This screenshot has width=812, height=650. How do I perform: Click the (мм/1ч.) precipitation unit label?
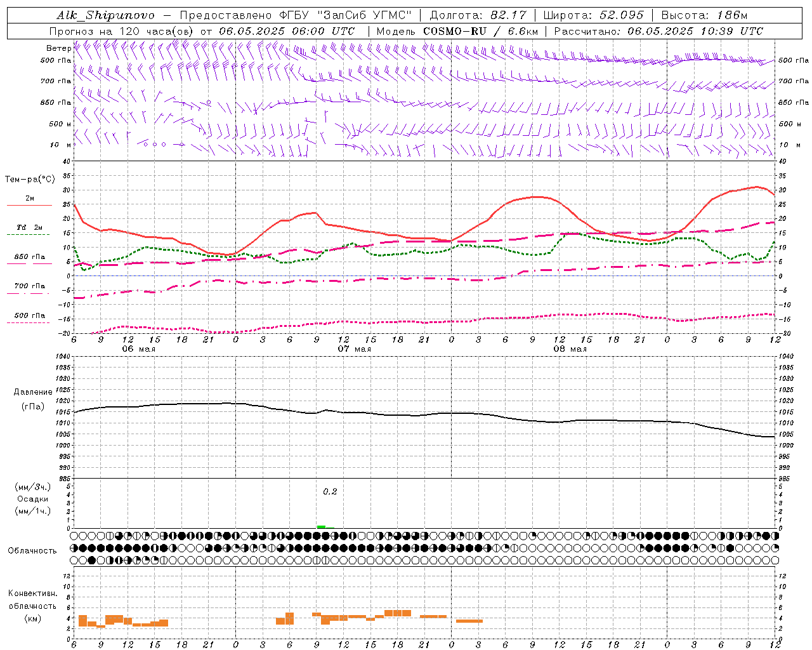point(33,511)
